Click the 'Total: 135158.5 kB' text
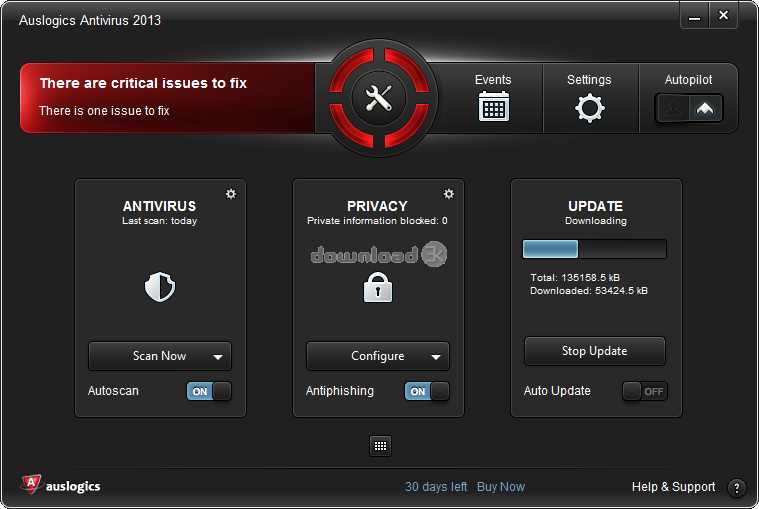759x509 pixels. (x=575, y=278)
